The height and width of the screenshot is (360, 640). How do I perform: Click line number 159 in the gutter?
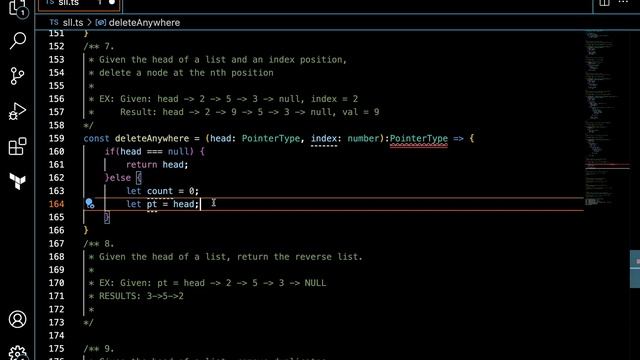point(56,138)
